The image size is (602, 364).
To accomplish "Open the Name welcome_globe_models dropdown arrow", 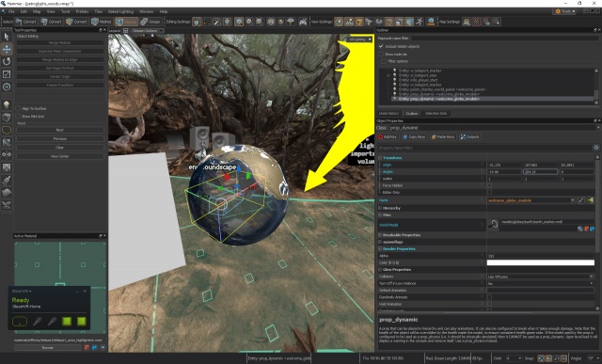I will 573,200.
